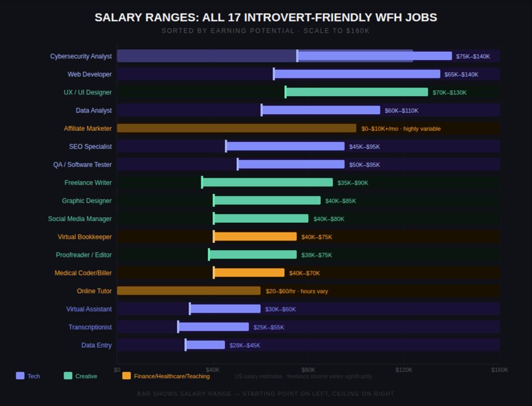
Task: Click the Tech legend color swatch
Action: point(20,376)
